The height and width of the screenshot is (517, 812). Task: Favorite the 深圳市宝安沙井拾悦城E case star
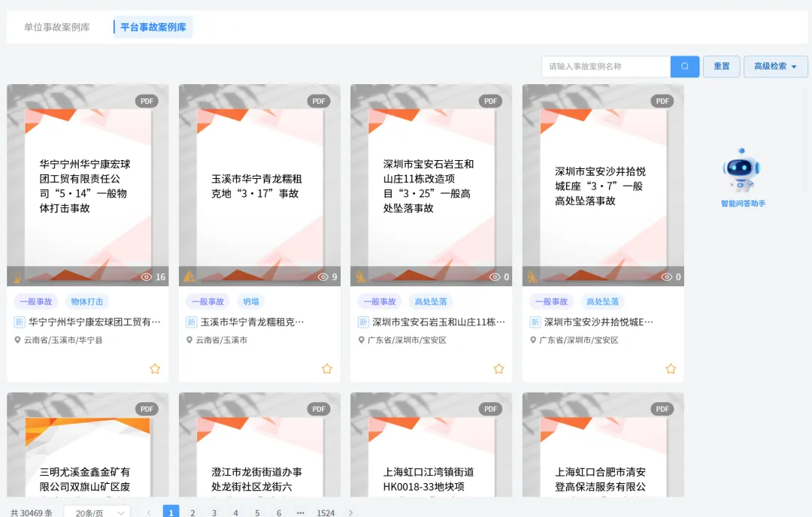point(671,368)
